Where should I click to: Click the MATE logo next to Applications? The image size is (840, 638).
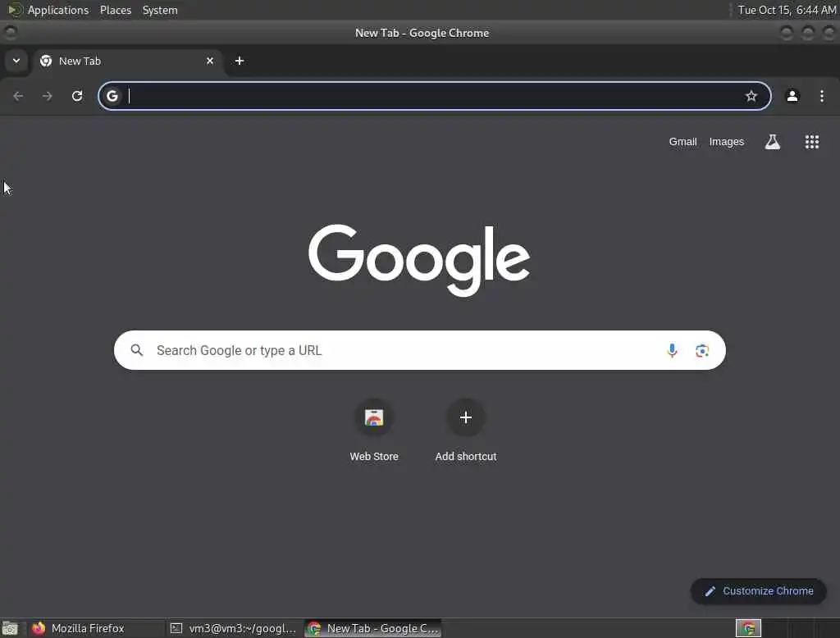coord(15,10)
